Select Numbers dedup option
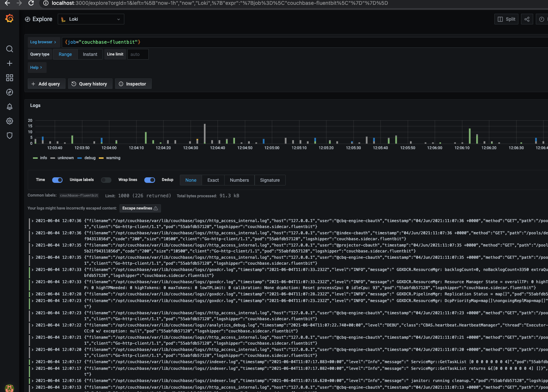This screenshot has width=548, height=392. coord(239,180)
